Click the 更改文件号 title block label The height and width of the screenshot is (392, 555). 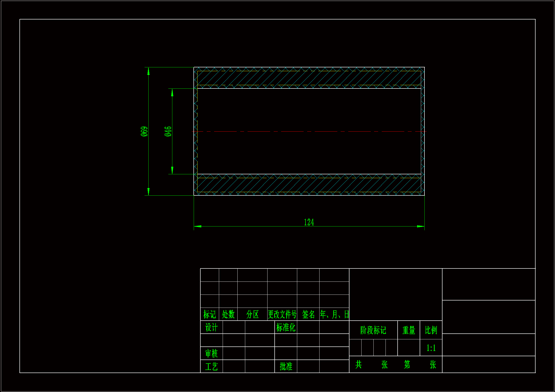(x=282, y=314)
